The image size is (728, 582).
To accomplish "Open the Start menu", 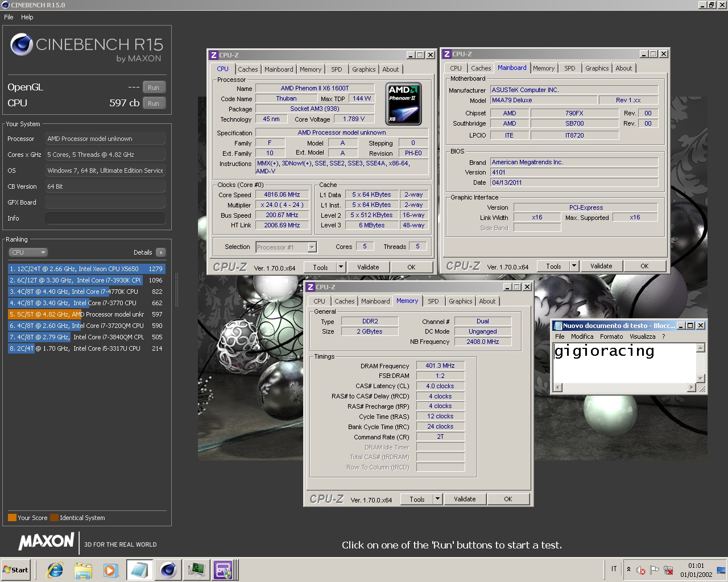I will (x=16, y=570).
